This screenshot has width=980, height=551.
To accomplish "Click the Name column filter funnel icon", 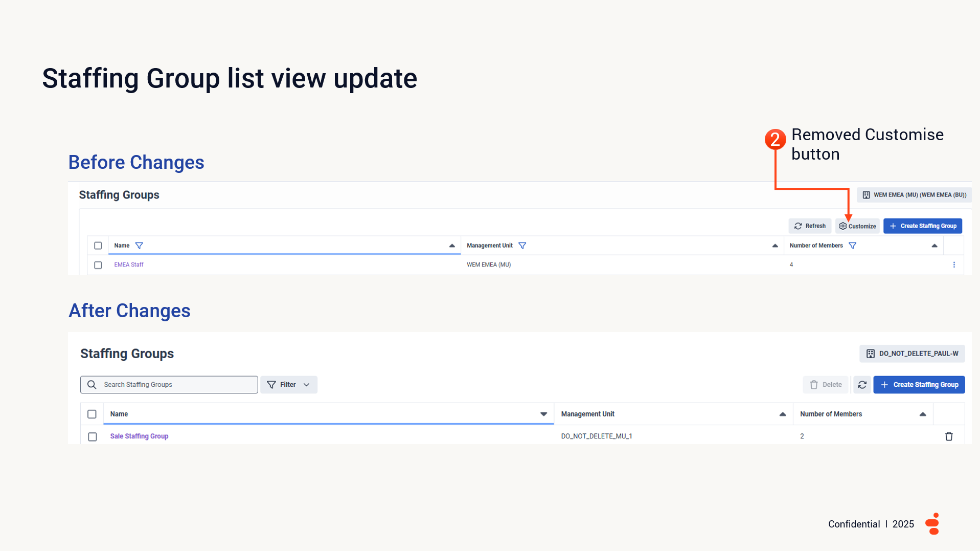I will click(x=139, y=246).
